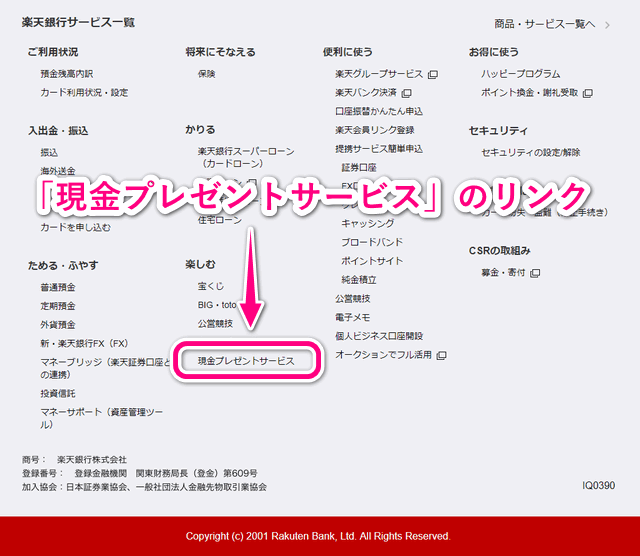Click 登録番号 関東財務局長 line
Viewport: 640px width, 556px height.
[x=140, y=474]
